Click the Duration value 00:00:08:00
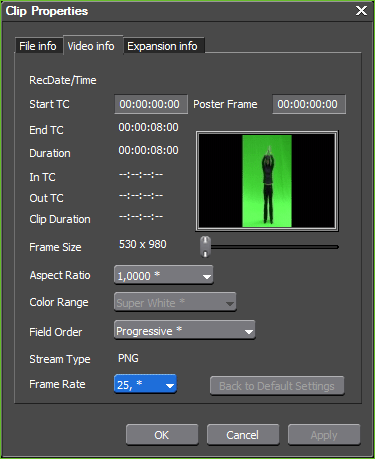The image size is (375, 459). point(148,150)
